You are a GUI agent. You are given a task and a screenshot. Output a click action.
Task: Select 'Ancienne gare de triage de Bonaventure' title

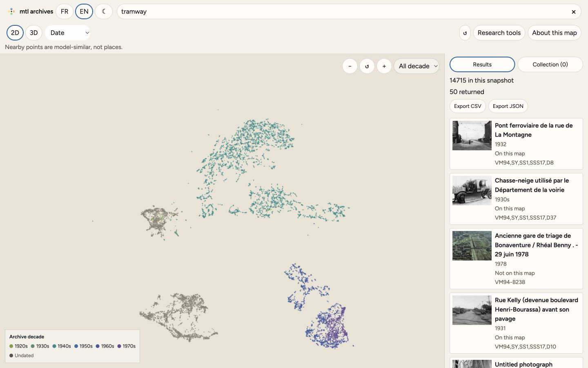537,245
